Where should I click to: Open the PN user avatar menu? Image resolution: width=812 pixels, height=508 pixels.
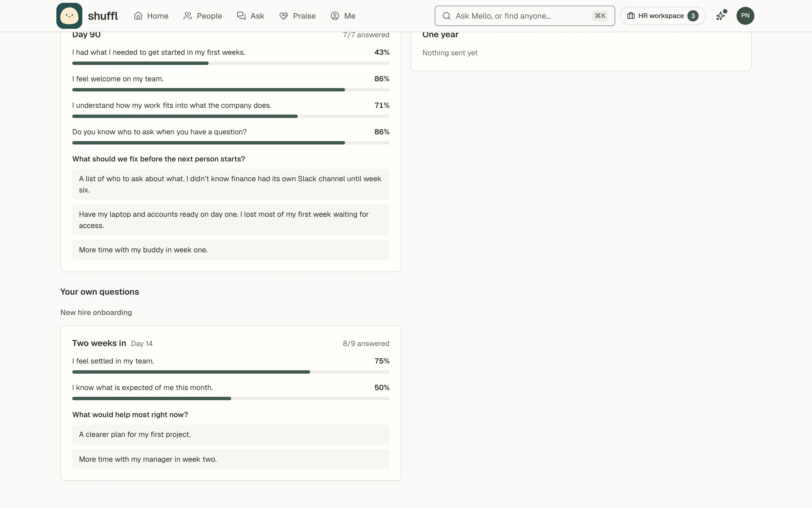pos(745,16)
